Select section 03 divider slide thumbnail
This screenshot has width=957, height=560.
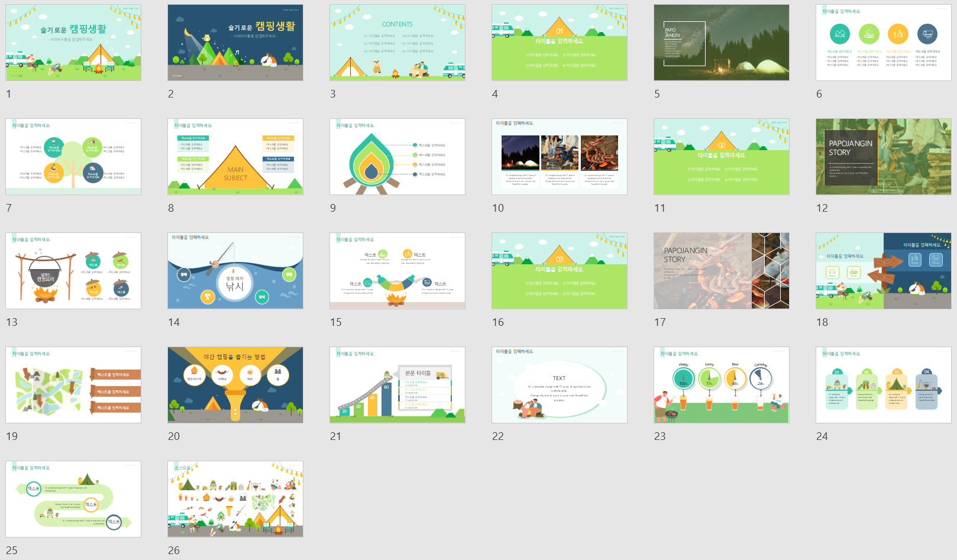[560, 271]
